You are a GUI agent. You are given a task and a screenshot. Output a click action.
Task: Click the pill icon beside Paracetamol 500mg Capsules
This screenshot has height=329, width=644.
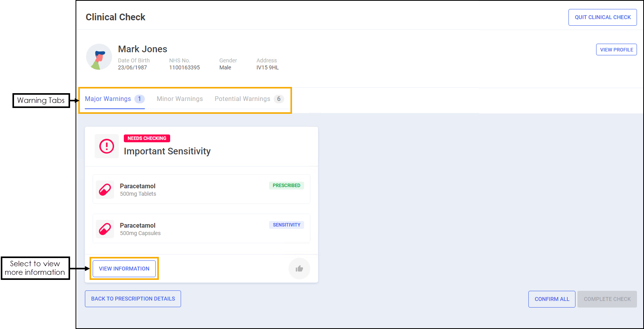tap(105, 229)
